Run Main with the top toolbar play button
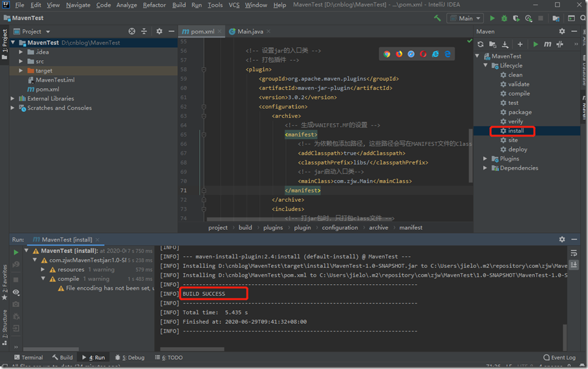588x369 pixels. click(x=492, y=18)
